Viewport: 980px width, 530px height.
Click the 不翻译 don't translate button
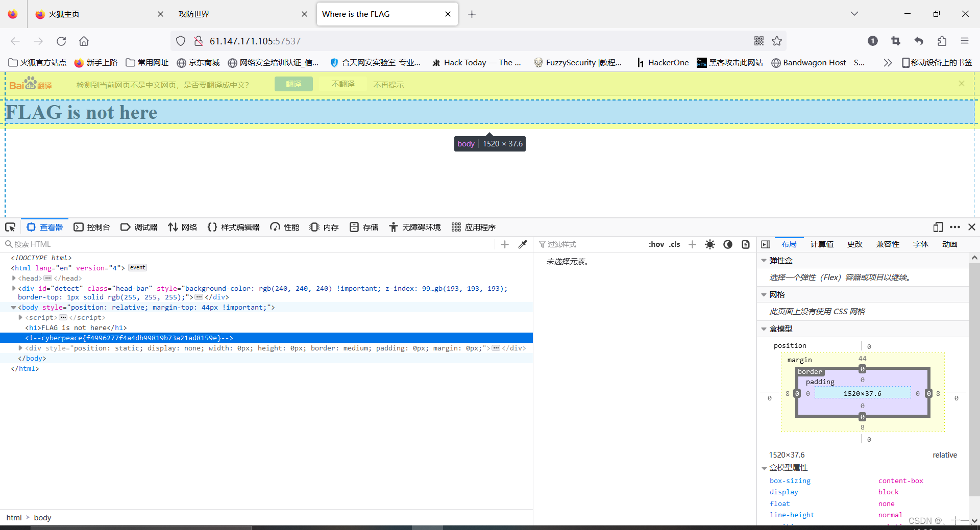point(342,84)
